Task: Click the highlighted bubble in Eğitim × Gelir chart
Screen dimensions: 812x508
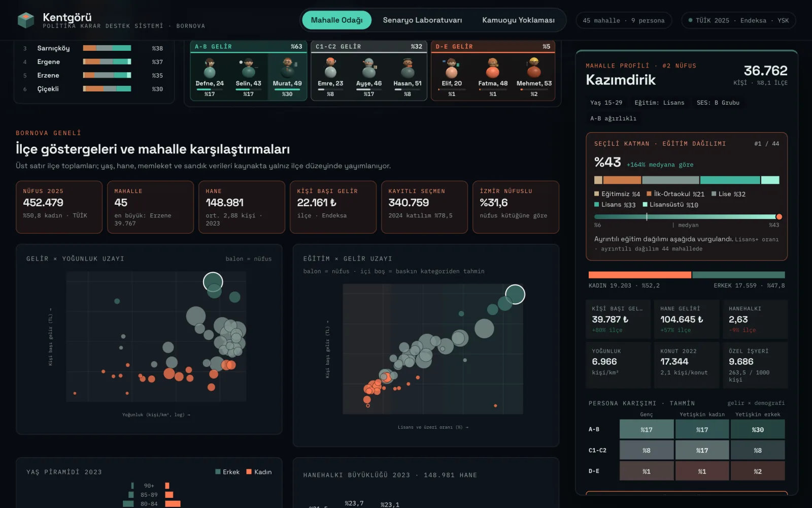Action: [515, 294]
